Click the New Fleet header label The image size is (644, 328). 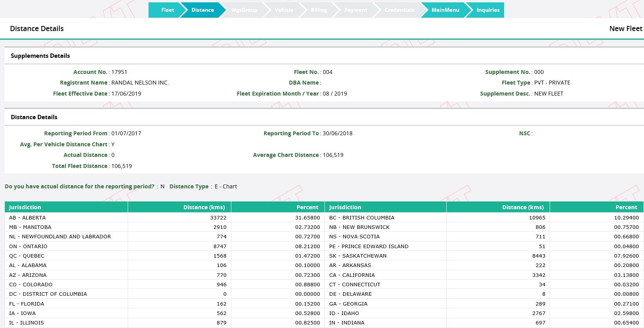tap(626, 29)
